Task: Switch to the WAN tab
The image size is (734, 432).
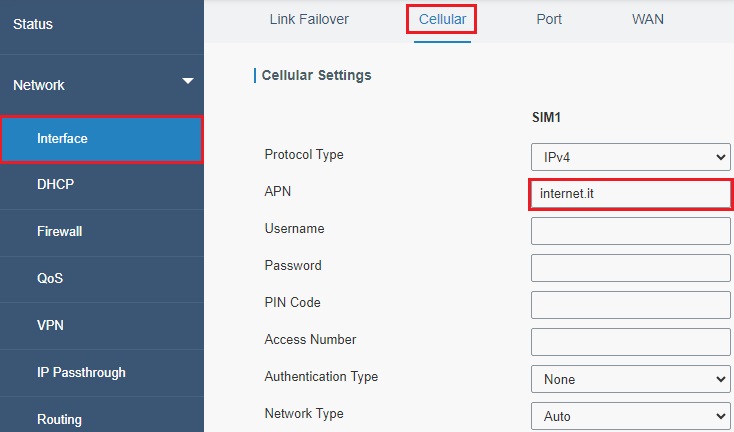Action: pyautogui.click(x=647, y=19)
